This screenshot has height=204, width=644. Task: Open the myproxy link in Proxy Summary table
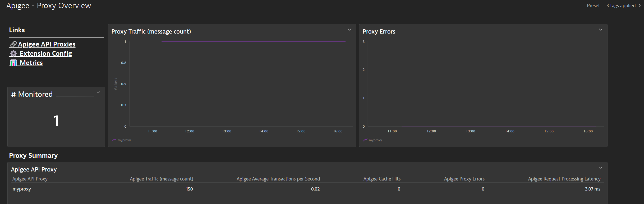(22, 189)
